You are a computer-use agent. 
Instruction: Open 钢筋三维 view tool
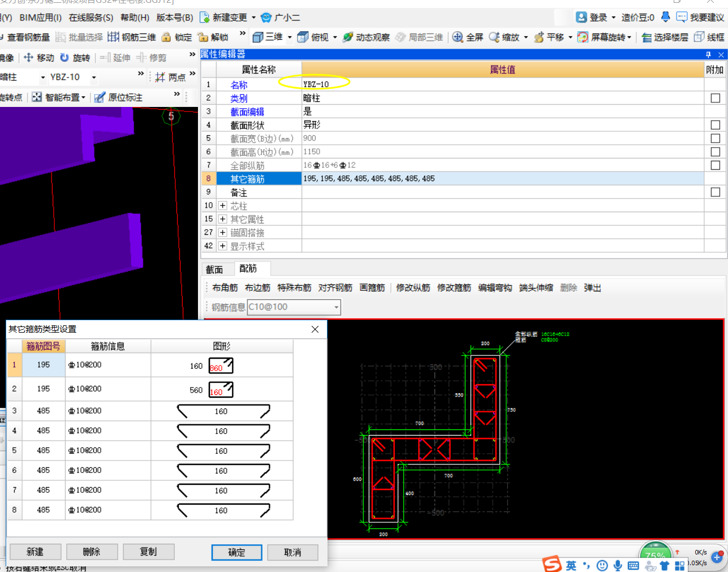coord(132,37)
